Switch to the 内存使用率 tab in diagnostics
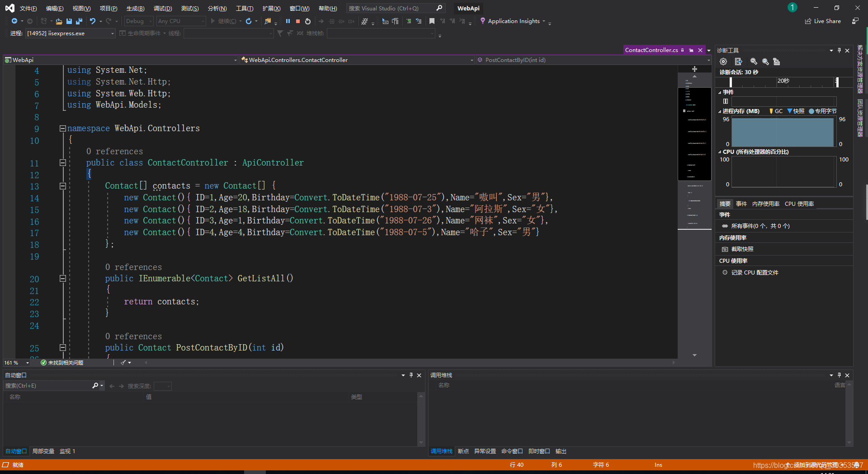 tap(766, 204)
